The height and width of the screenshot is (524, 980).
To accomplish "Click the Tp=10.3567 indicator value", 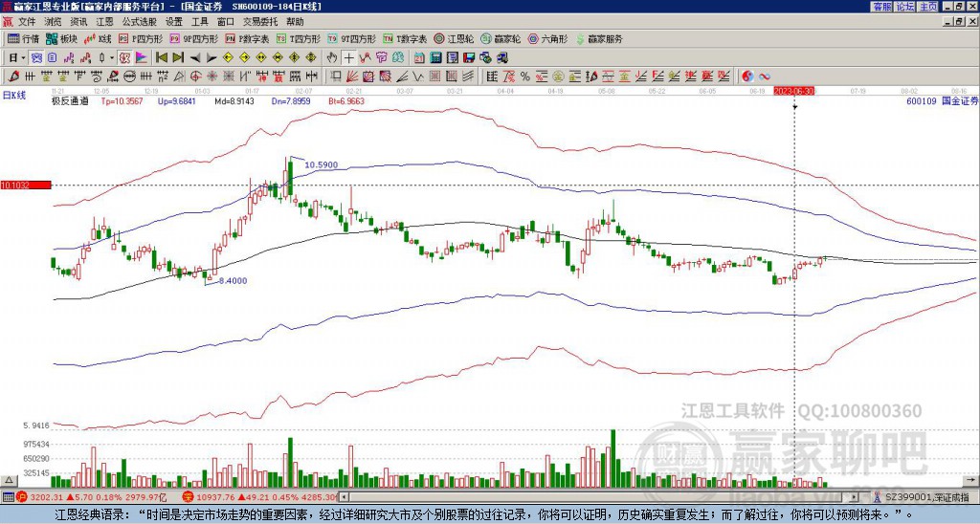I will click(x=122, y=100).
